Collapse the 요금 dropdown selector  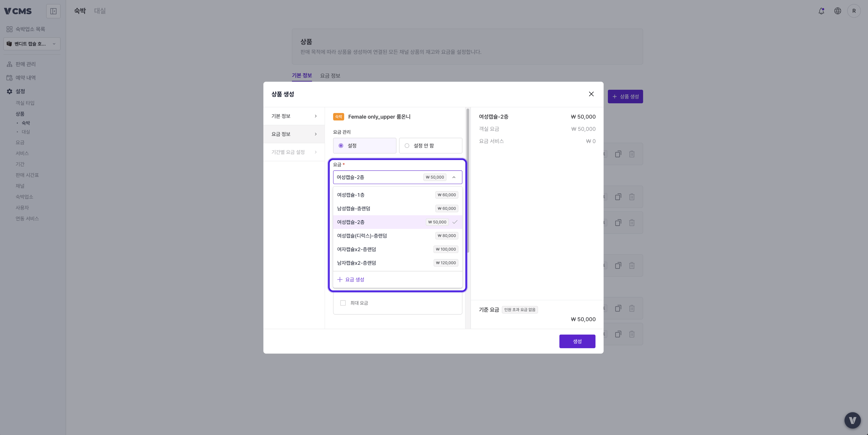453,177
